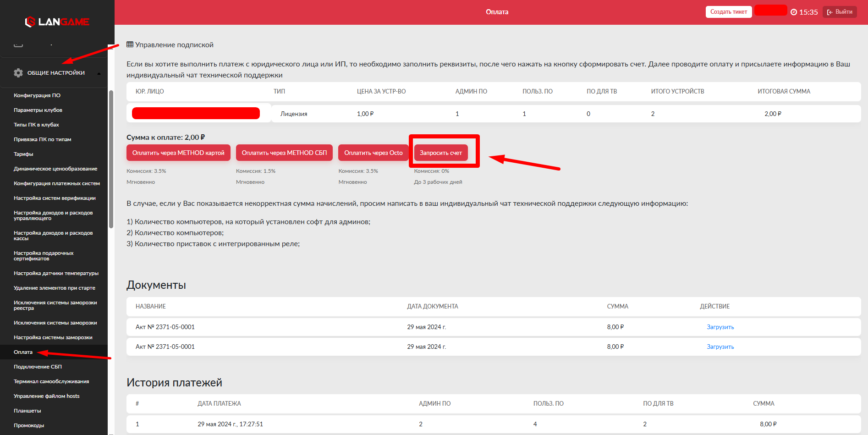Screen dimensions: 868x435
Task: Open Конфигурация ПО in the sidebar
Action: [37, 95]
